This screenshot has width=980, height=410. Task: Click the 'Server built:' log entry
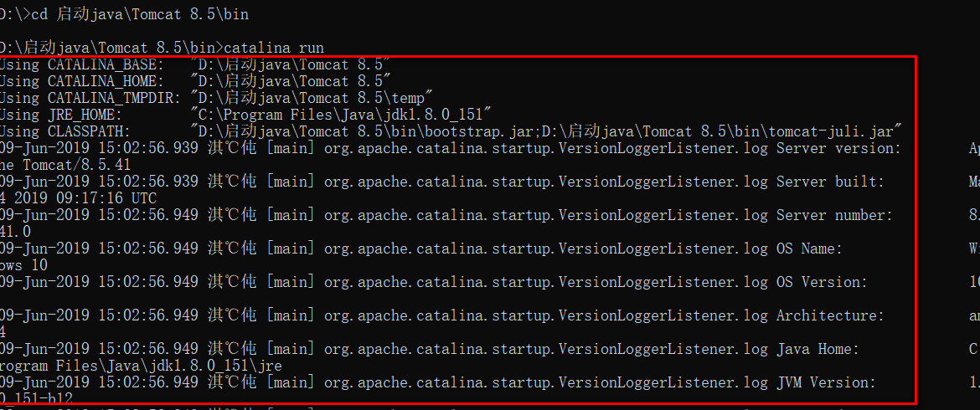830,182
